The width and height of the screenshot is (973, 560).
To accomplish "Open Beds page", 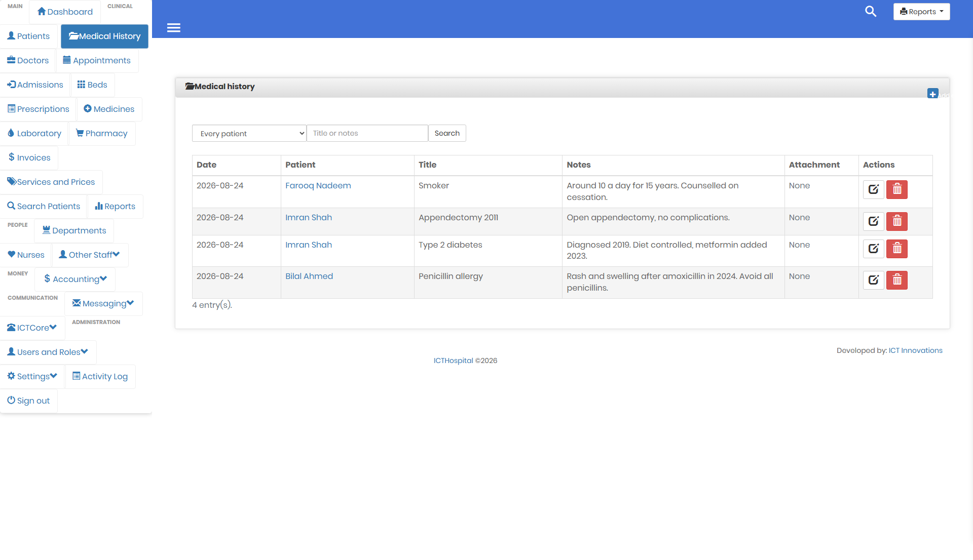I will pyautogui.click(x=92, y=85).
